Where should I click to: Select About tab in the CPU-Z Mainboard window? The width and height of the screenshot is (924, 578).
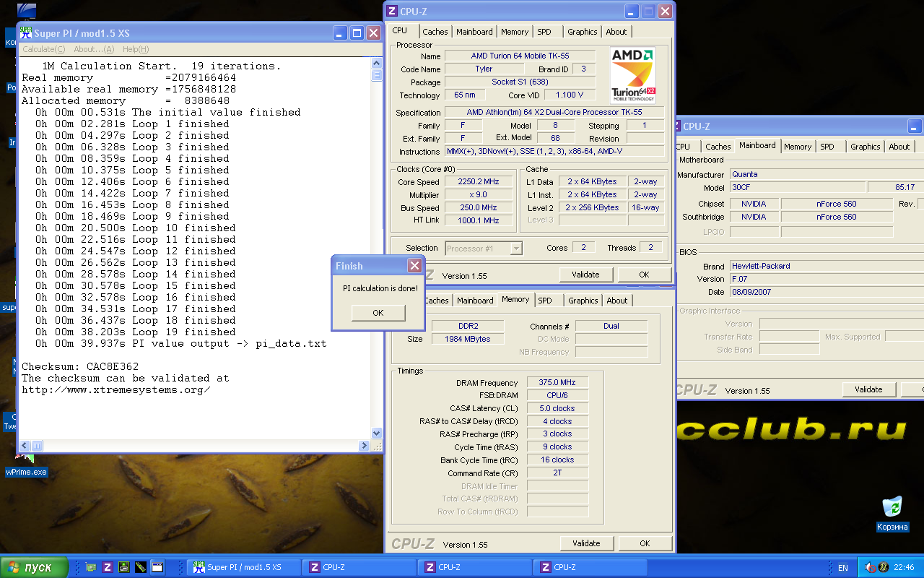point(899,147)
